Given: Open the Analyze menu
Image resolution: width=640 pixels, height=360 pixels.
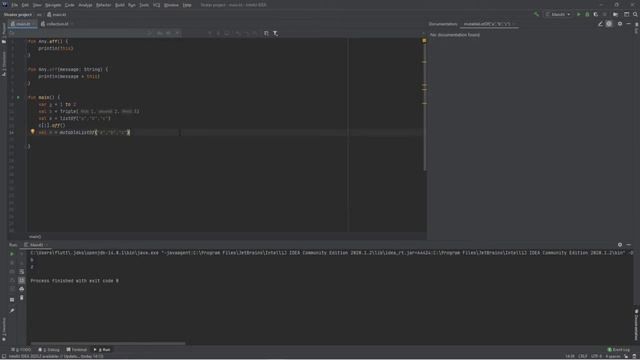Looking at the screenshot, I should click(85, 5).
